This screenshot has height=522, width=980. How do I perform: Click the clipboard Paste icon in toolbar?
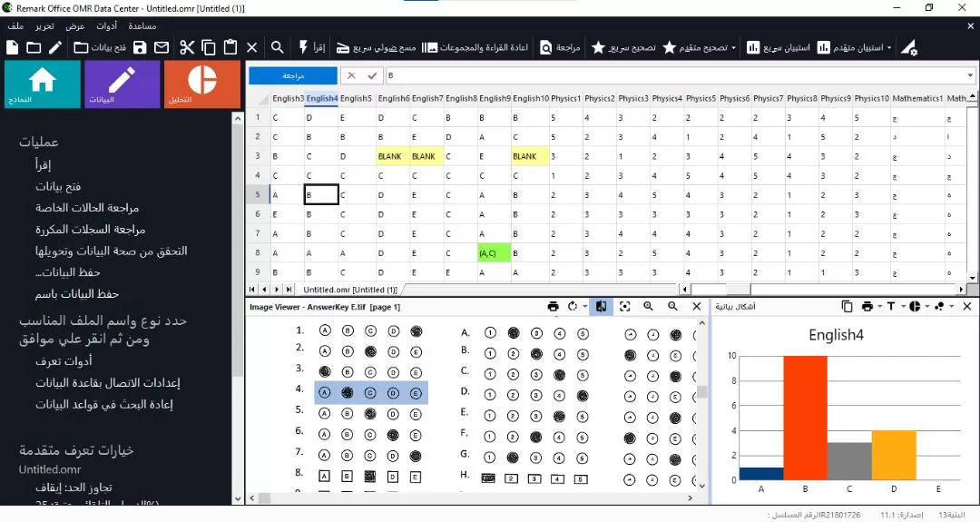230,47
